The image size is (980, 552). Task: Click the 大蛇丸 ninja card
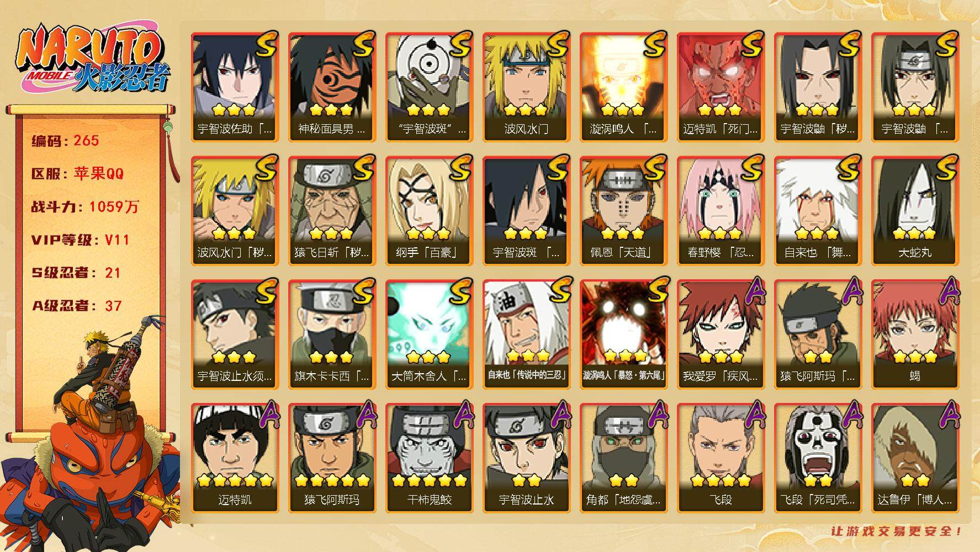(915, 211)
